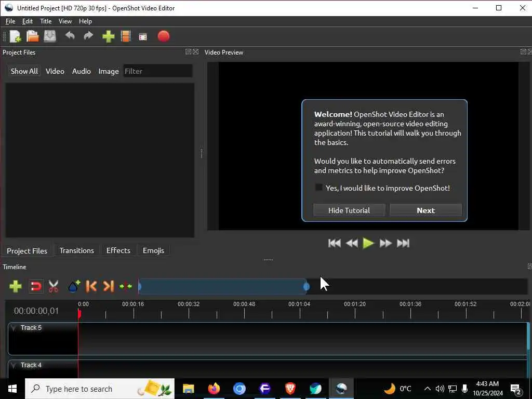The image size is (532, 399).
Task: Launch Brave browser from the taskbar
Action: pos(290,389)
